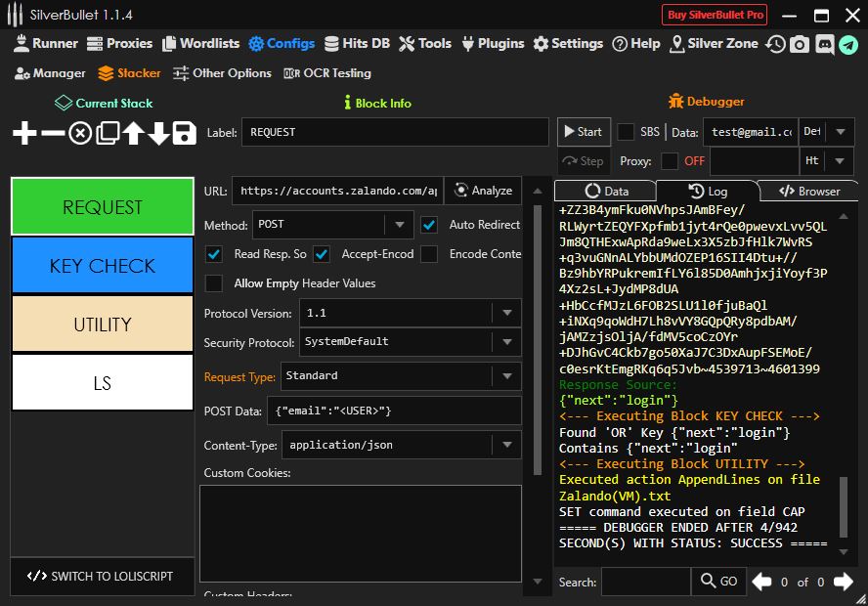868x606 pixels.
Task: Open history clock icon in top bar
Action: (x=775, y=44)
